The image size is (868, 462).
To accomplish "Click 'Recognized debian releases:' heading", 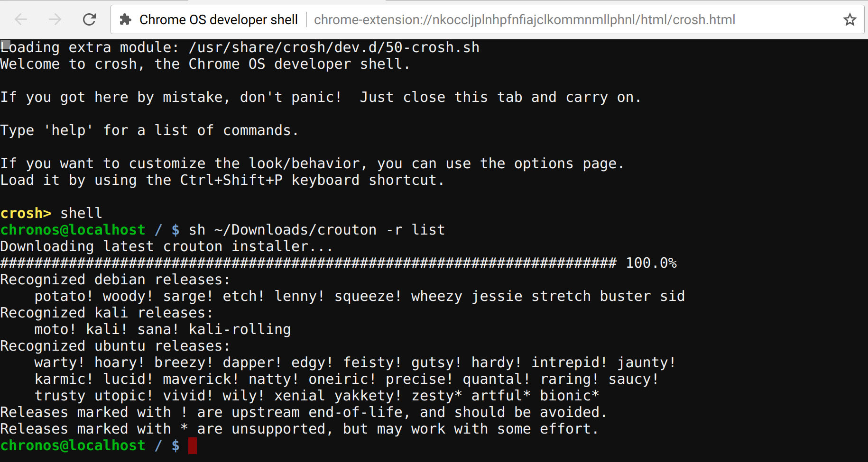I will pos(115,280).
